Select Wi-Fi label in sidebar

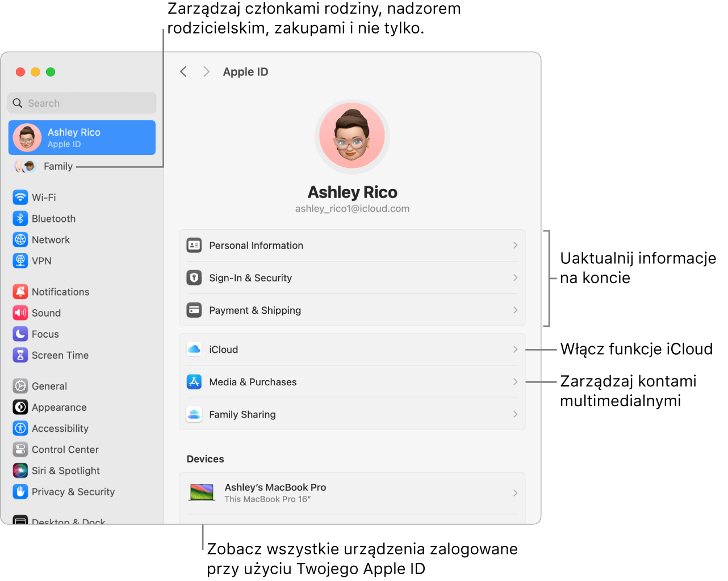44,197
